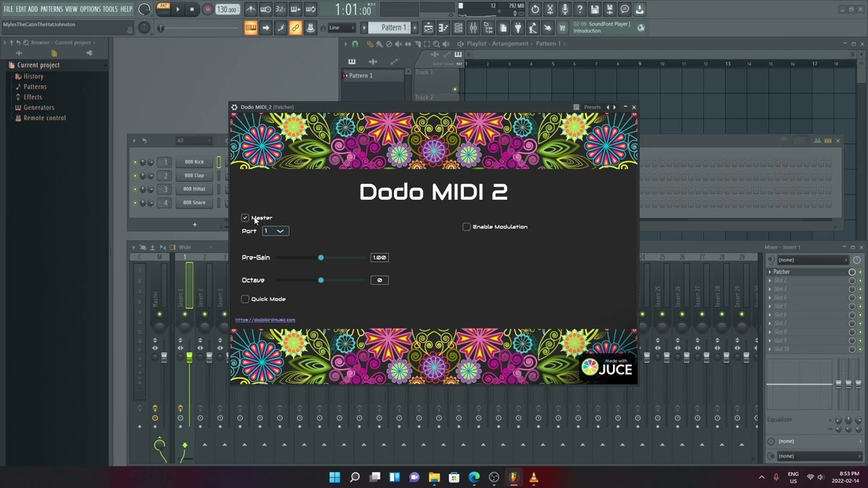
Task: Enable the Enable Modulation checkbox
Action: click(467, 227)
